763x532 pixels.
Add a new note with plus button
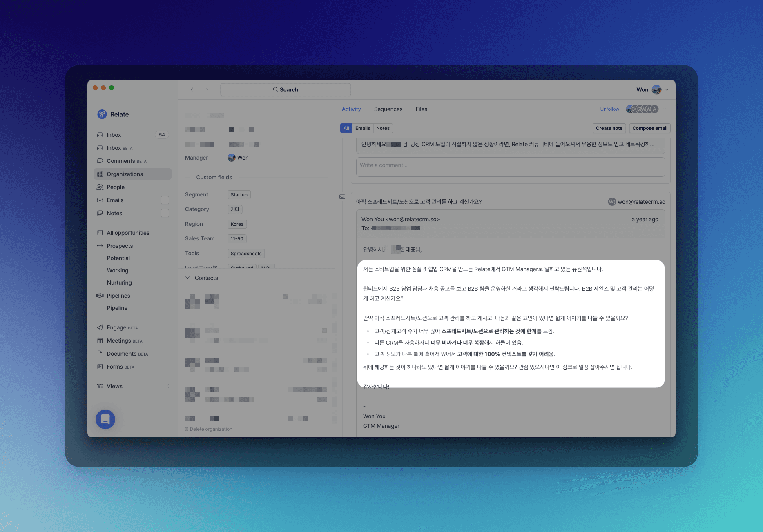tap(165, 213)
